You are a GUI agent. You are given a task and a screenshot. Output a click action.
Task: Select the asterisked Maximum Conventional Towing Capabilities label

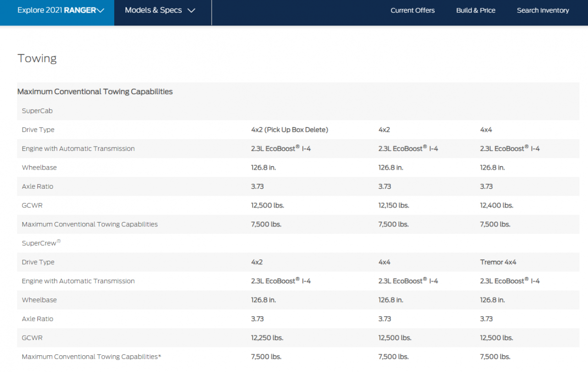point(91,357)
